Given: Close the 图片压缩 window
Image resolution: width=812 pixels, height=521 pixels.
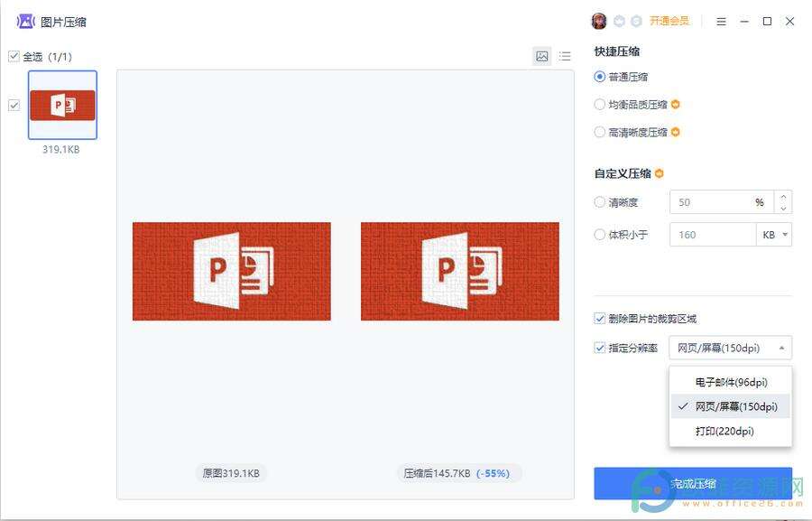Looking at the screenshot, I should (789, 22).
